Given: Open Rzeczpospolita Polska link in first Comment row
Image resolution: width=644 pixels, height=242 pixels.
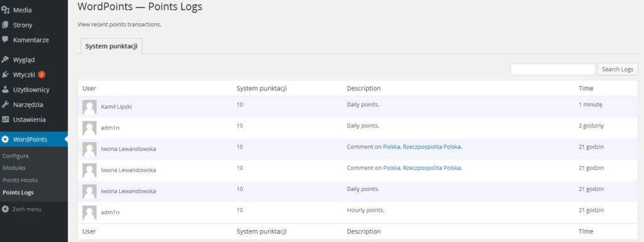Looking at the screenshot, I should [431, 146].
